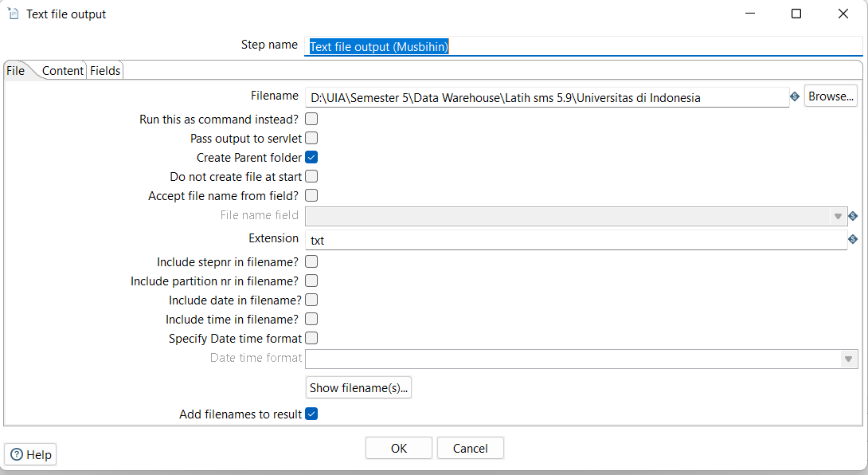Tick the 'Pass output to servlet' checkbox

(x=311, y=138)
